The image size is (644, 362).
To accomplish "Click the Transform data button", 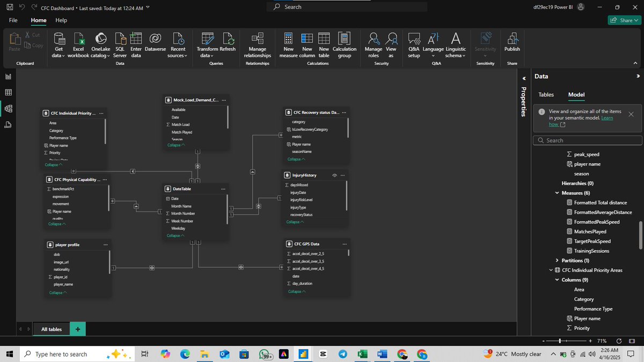I will click(207, 44).
